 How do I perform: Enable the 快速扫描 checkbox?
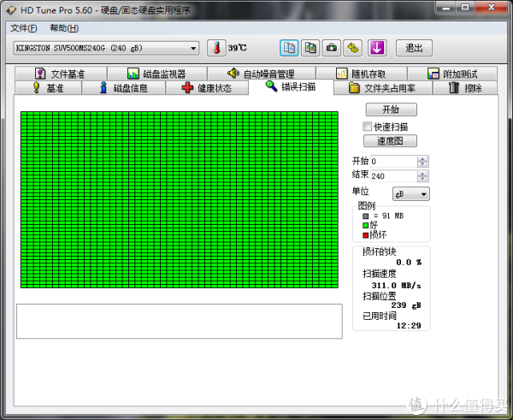(368, 127)
